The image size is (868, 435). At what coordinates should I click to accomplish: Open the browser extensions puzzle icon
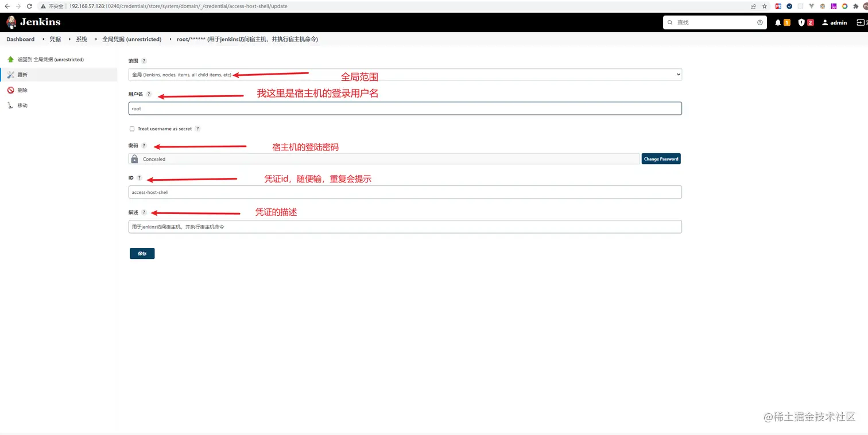tap(856, 6)
